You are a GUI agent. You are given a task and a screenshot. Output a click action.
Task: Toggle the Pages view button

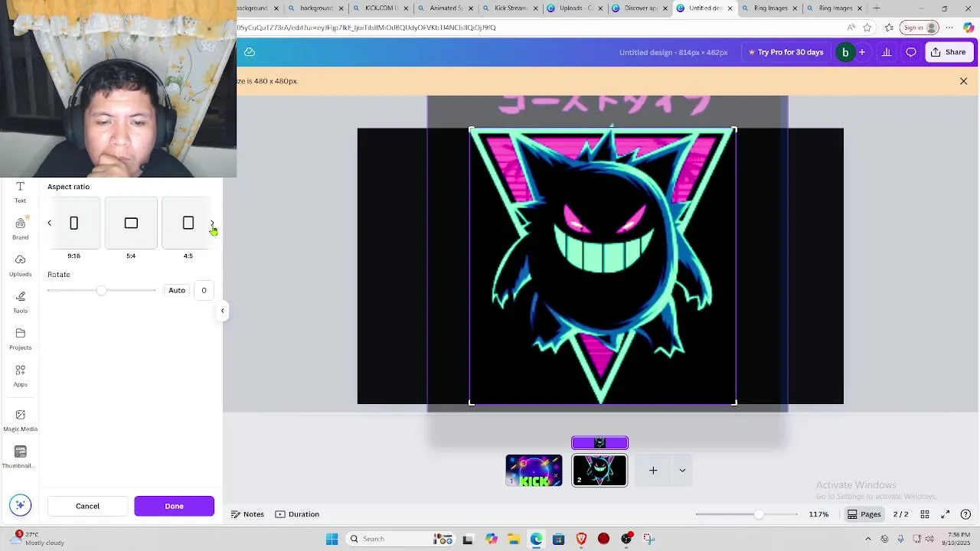pyautogui.click(x=864, y=514)
